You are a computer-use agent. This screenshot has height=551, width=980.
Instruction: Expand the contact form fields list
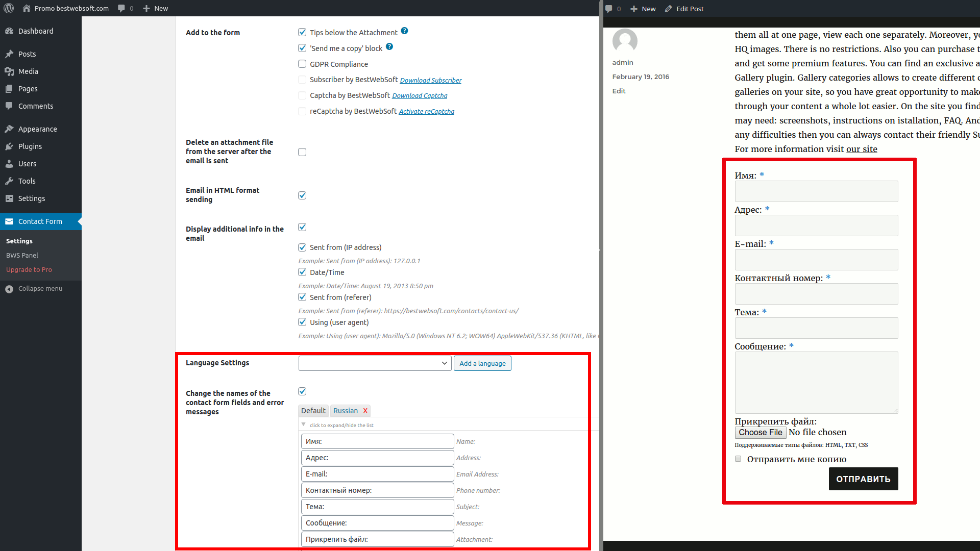341,424
